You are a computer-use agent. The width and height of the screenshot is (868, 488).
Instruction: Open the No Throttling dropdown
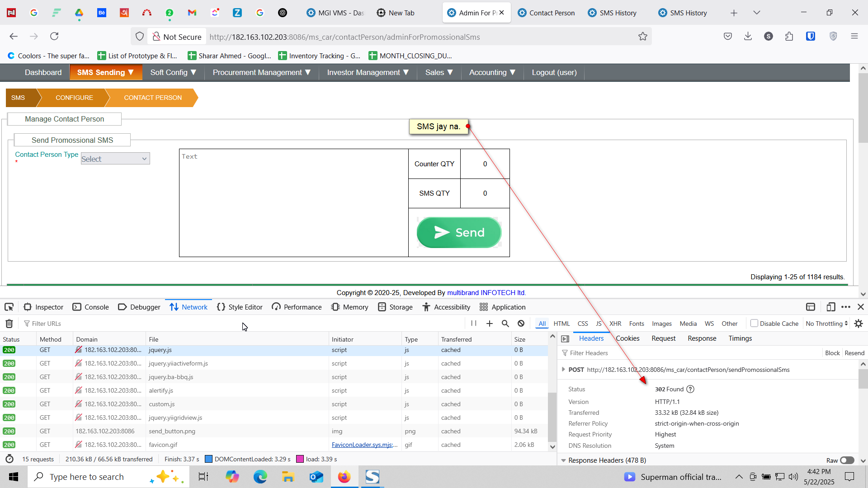[x=826, y=324]
